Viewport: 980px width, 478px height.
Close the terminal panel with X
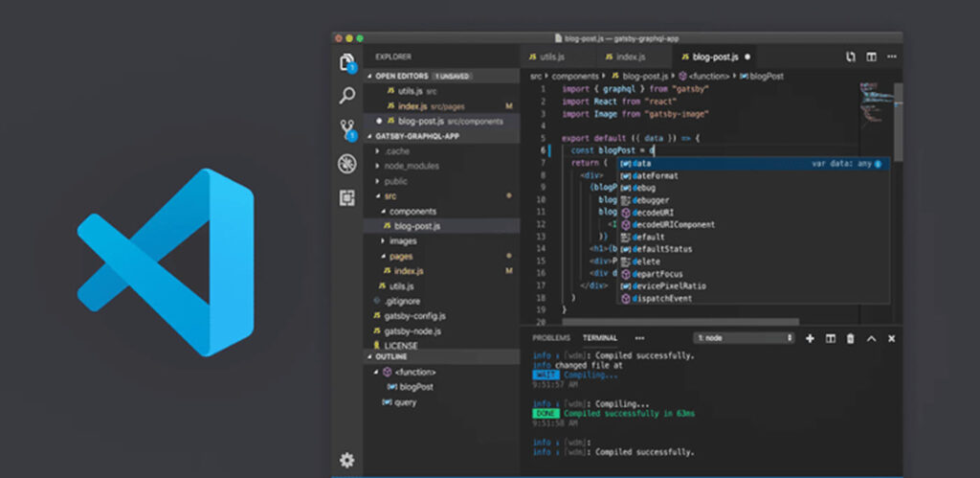pos(892,338)
